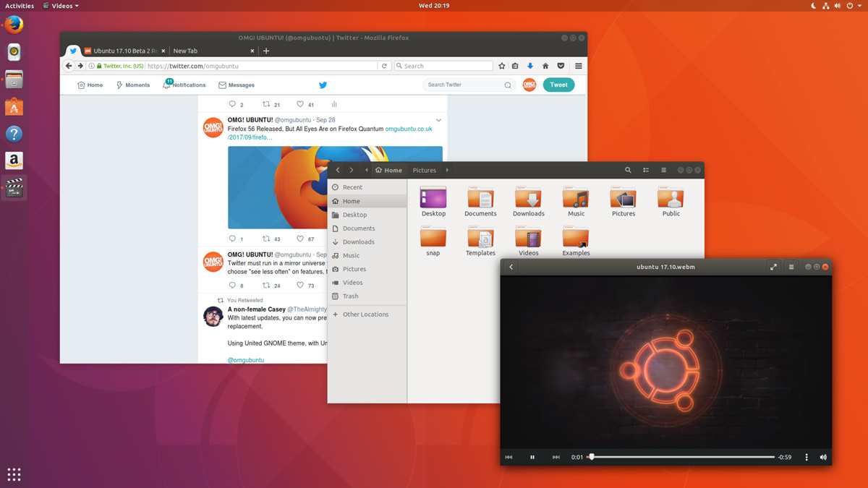Click the fullscreen icon in the video player

[774, 266]
